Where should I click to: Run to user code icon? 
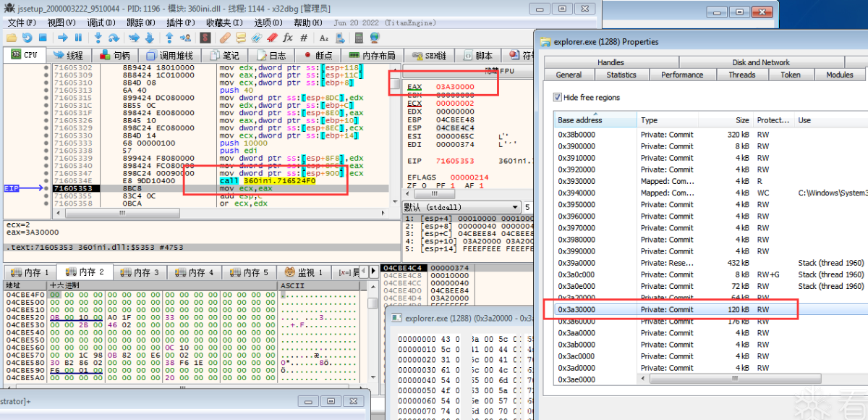pyautogui.click(x=185, y=38)
